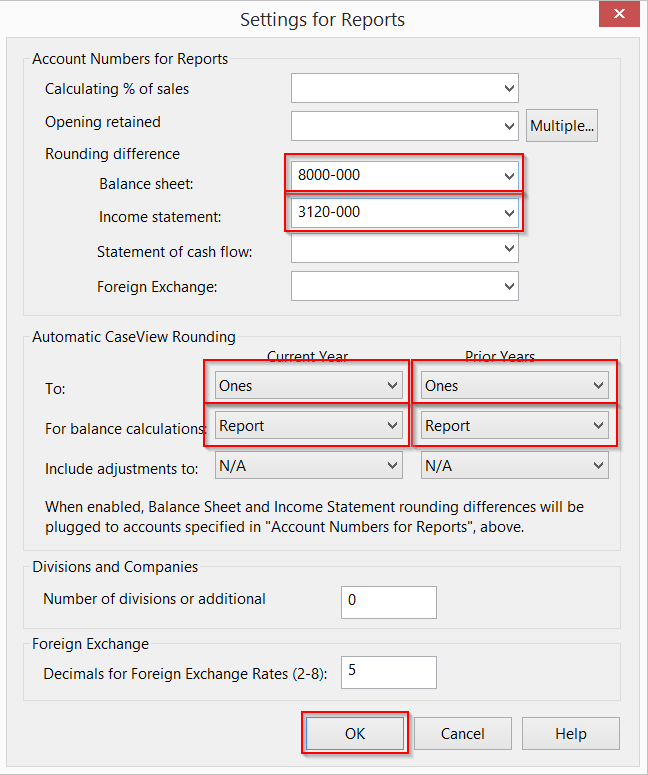648x775 pixels.
Task: Open the Balance sheet rounding account dropdown
Action: pyautogui.click(x=404, y=175)
